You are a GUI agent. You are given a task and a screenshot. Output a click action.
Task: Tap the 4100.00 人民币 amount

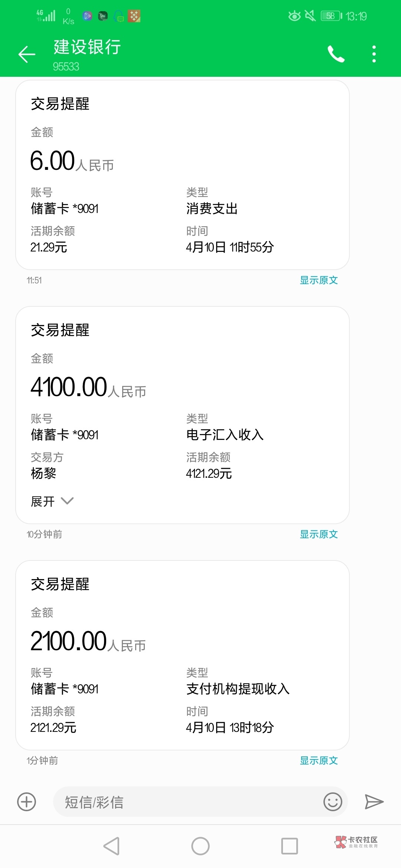click(88, 387)
